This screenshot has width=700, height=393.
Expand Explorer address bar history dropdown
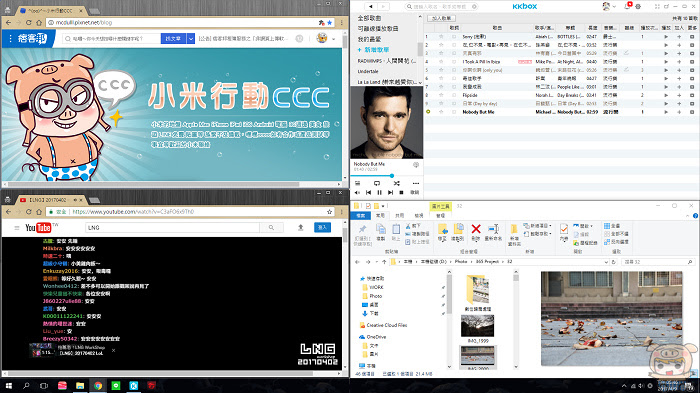(x=606, y=262)
